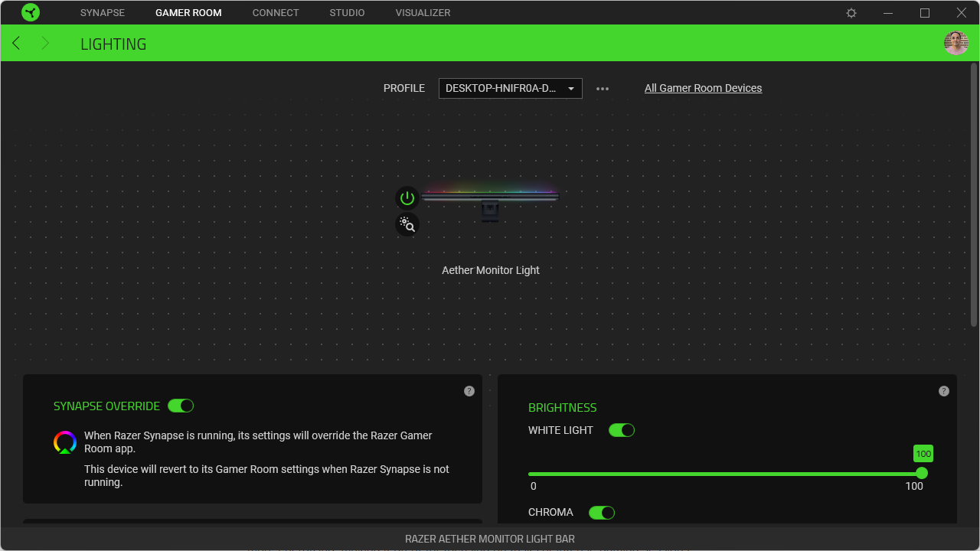Click the Chroma rainbow ring icon
This screenshot has height=551, width=980.
tap(65, 442)
